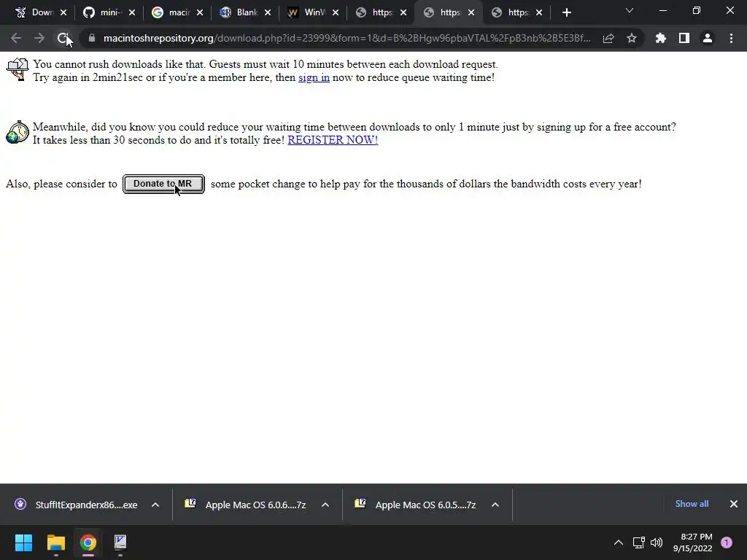Expand StuffItExpanderx86 download options
The height and width of the screenshot is (560, 747).
click(x=155, y=505)
